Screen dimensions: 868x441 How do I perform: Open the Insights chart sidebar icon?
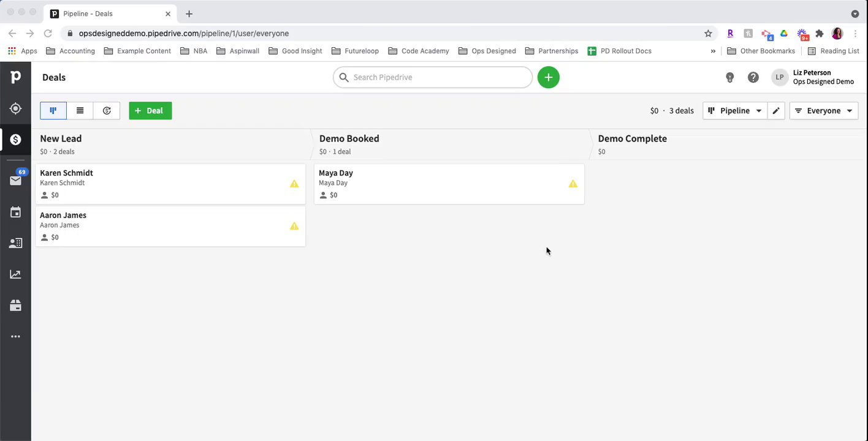15,274
